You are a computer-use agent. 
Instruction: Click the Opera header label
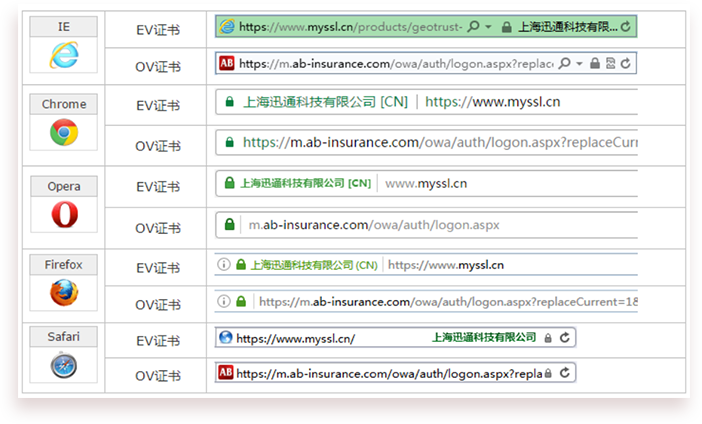tap(64, 186)
